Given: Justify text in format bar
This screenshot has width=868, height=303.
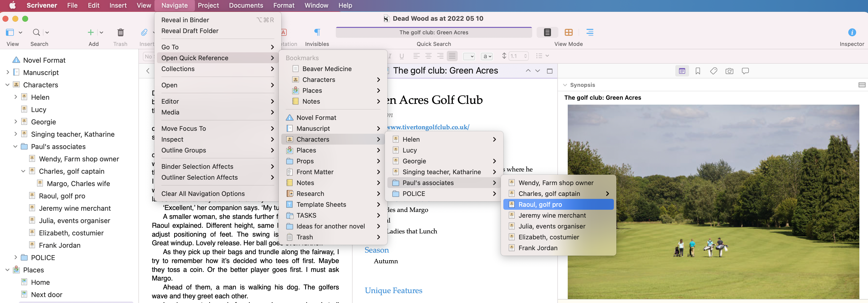Looking at the screenshot, I should [452, 56].
